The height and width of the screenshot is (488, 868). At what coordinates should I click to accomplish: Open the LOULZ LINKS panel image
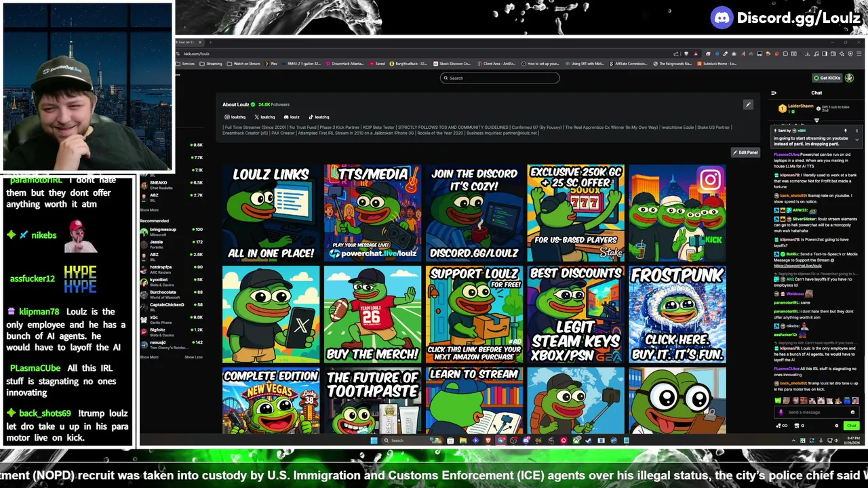click(271, 213)
